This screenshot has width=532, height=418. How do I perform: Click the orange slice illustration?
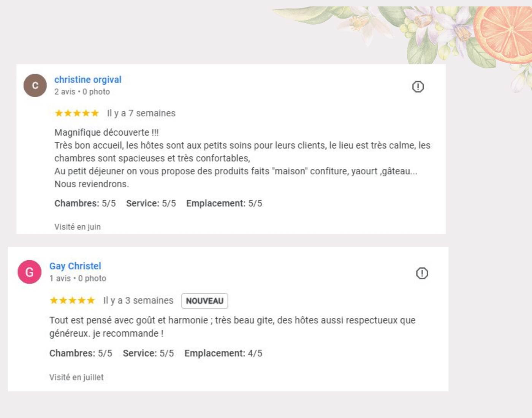(x=504, y=32)
